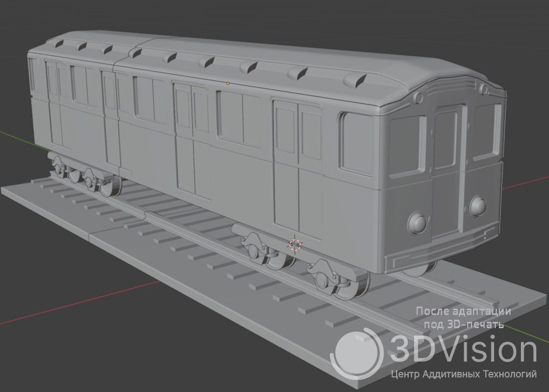
Task: Select the left front cab window
Action: coord(407,143)
